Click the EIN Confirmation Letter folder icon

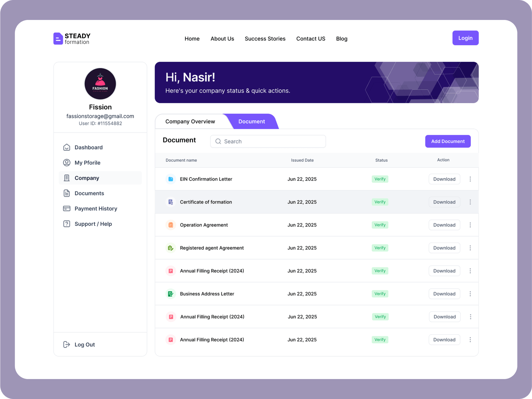point(171,179)
